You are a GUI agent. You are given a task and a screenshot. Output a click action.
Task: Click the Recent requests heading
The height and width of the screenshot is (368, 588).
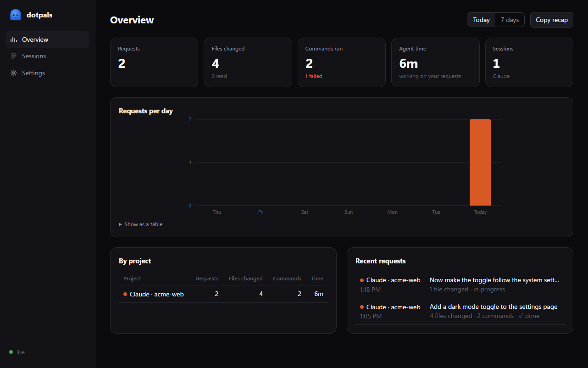point(381,261)
